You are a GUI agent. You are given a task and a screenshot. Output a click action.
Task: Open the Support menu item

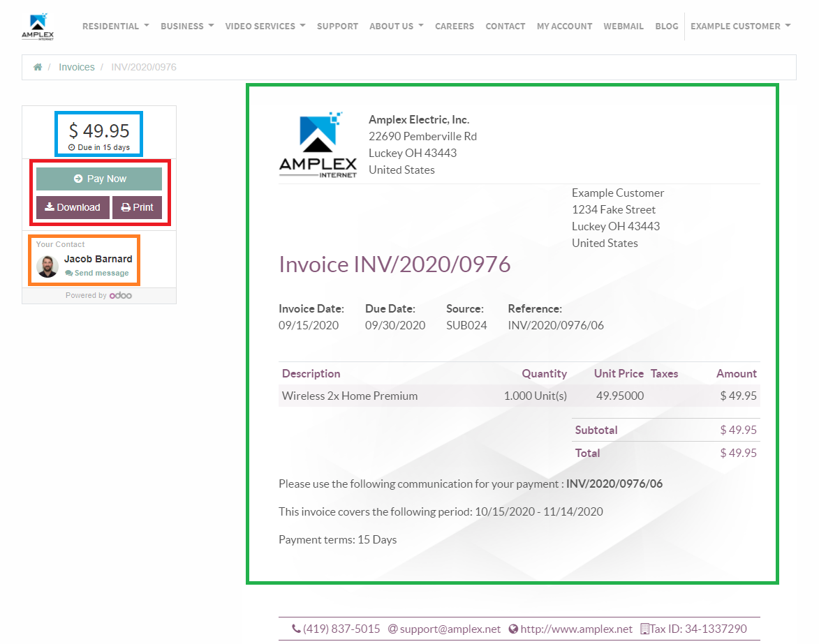(337, 26)
